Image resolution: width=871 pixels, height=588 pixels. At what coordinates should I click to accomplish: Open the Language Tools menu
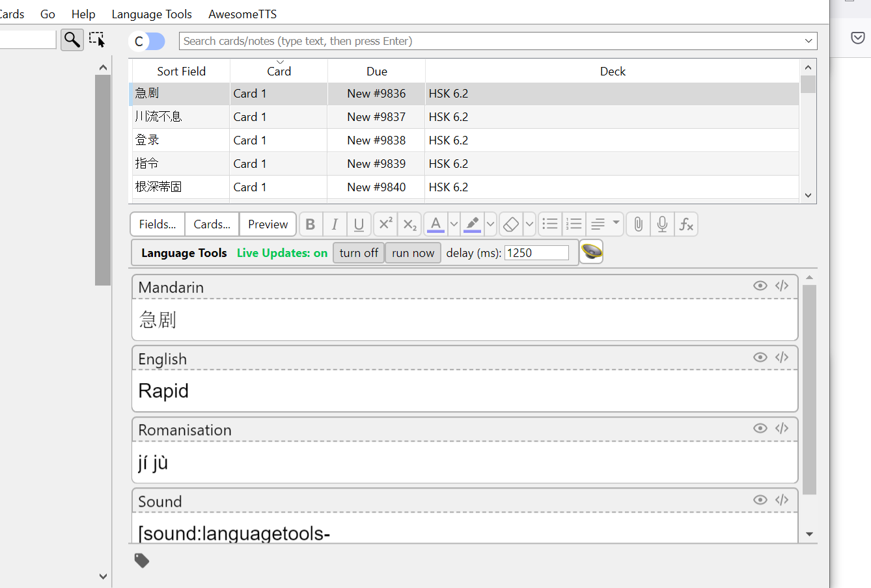pyautogui.click(x=152, y=14)
